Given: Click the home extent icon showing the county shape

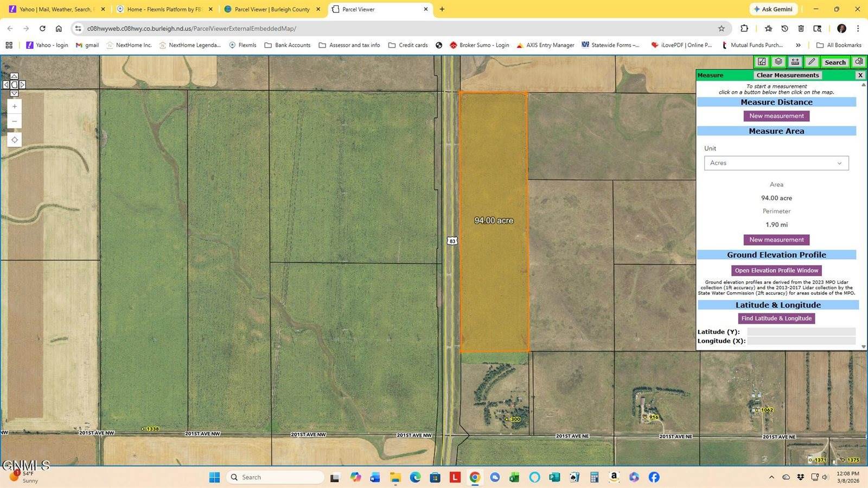Looking at the screenshot, I should pyautogui.click(x=14, y=85).
